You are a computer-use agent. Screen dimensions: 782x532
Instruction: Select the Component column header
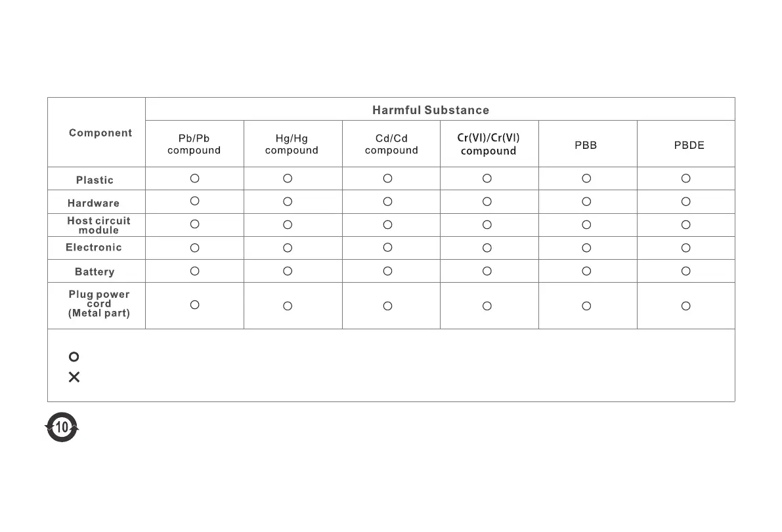pyautogui.click(x=100, y=133)
